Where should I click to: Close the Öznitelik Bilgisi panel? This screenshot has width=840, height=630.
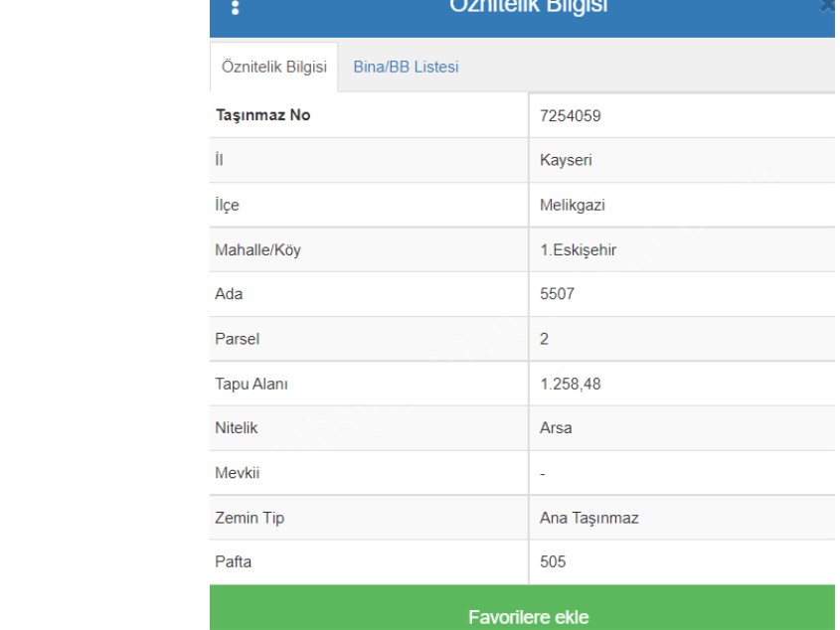(827, 6)
